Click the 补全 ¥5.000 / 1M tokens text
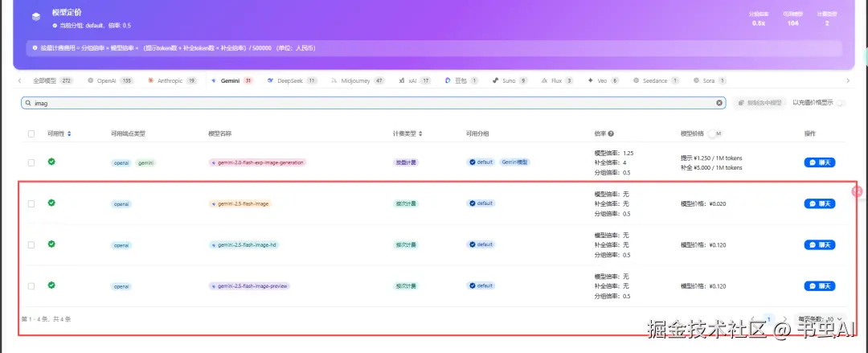Screen dimensions: 868x353 tap(711, 167)
